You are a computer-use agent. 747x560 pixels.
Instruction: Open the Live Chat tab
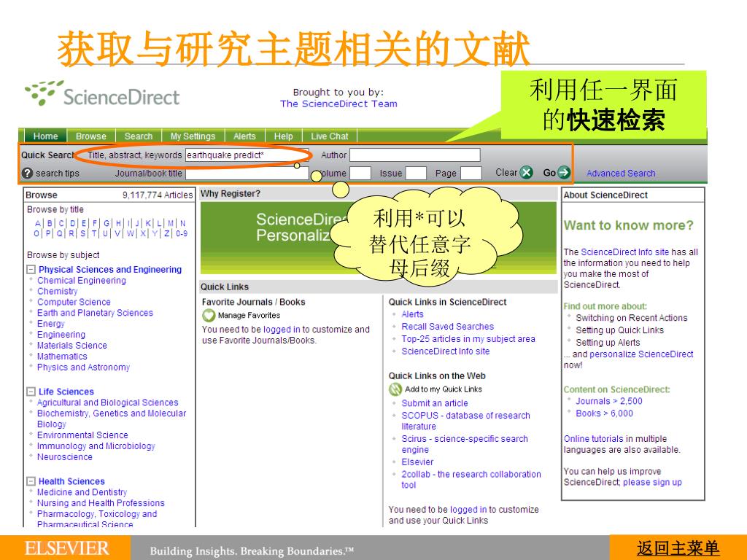[330, 136]
